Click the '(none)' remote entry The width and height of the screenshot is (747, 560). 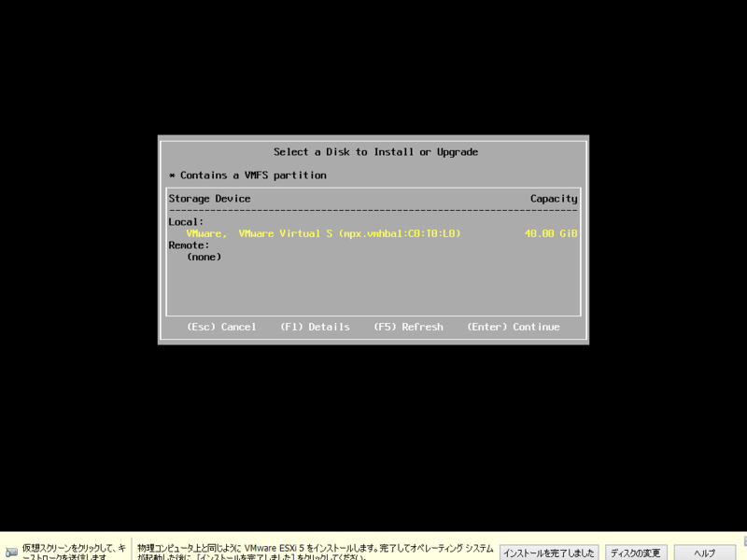pyautogui.click(x=204, y=257)
